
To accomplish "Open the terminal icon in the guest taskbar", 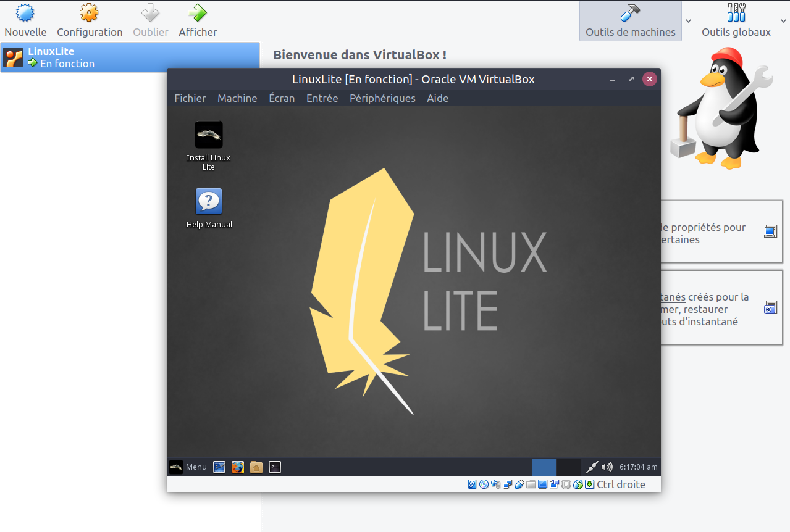I will click(275, 467).
